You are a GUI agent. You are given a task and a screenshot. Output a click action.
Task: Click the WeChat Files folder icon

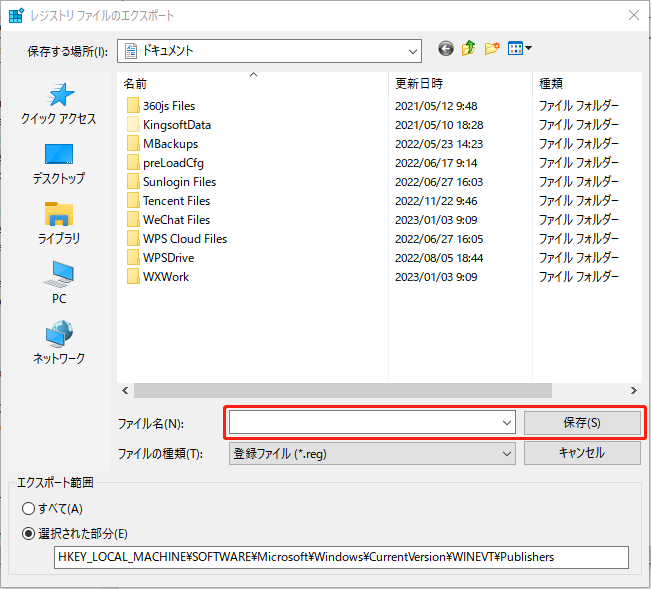tap(133, 220)
